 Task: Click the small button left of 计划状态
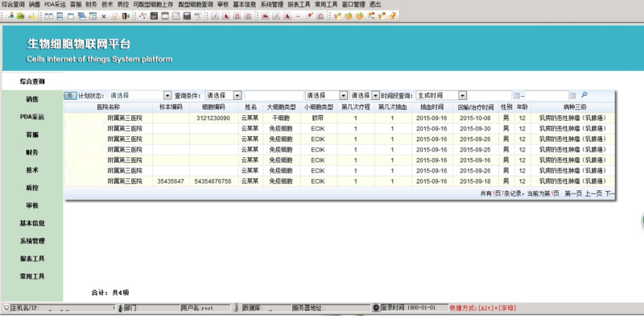click(x=70, y=95)
